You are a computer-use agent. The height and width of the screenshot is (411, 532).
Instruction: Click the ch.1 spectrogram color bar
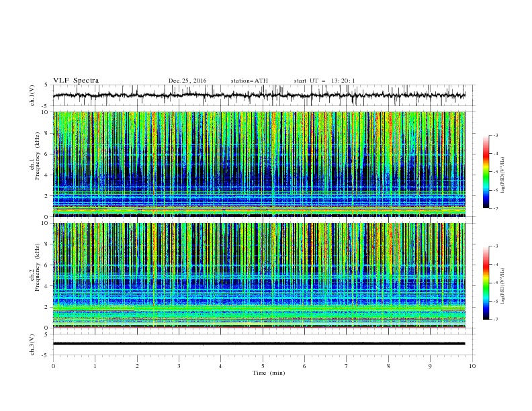click(x=486, y=172)
